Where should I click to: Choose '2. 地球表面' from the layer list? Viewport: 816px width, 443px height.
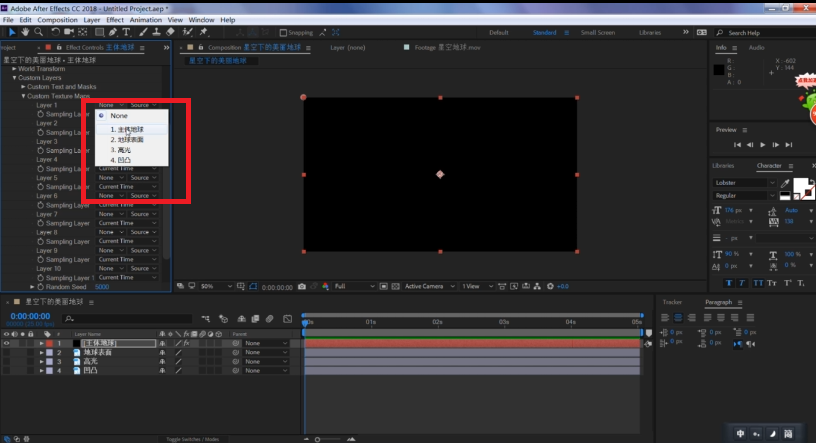coord(127,140)
